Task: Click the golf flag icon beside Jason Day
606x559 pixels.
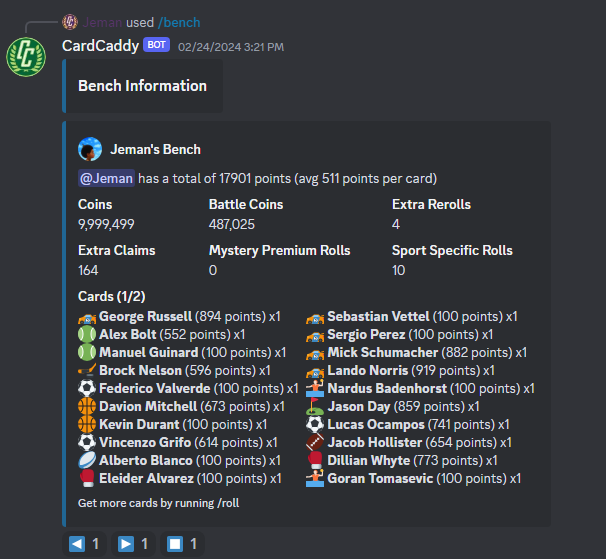Action: pos(315,407)
